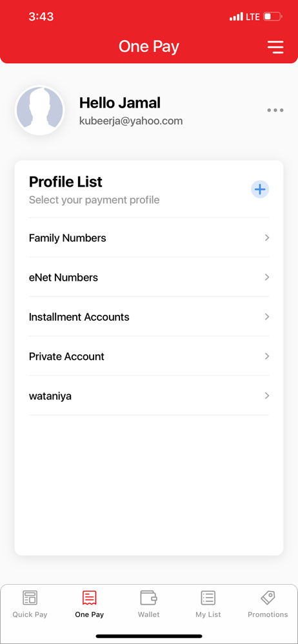Switch to the Promotions tab label
This screenshot has height=644, width=298.
268,615
